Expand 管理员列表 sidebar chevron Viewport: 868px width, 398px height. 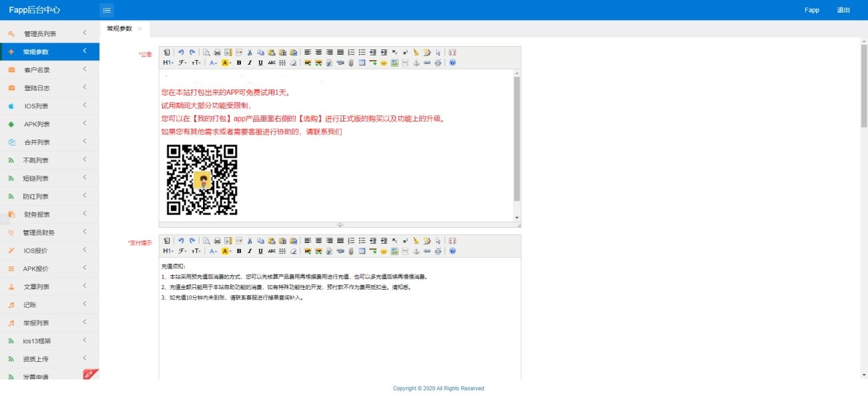point(85,33)
